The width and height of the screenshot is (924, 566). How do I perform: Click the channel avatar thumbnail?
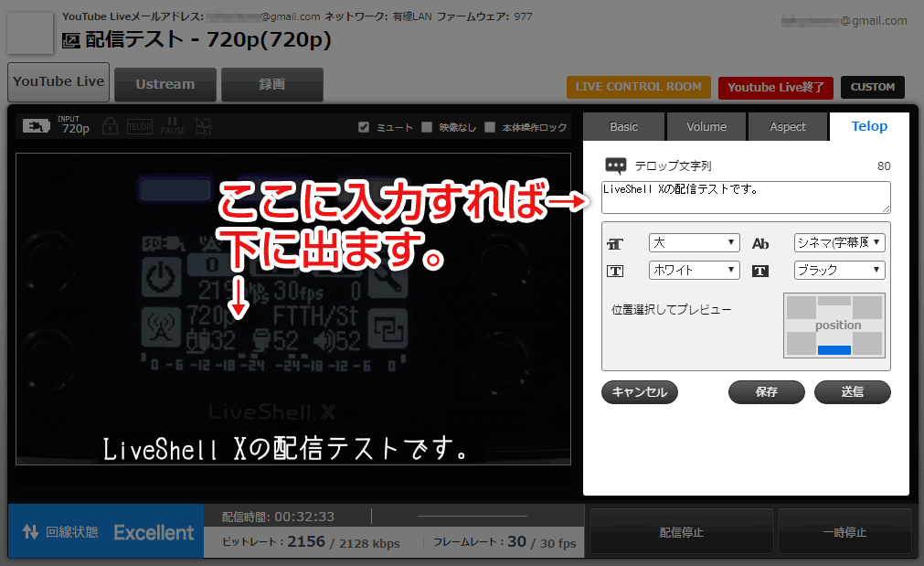pyautogui.click(x=30, y=33)
